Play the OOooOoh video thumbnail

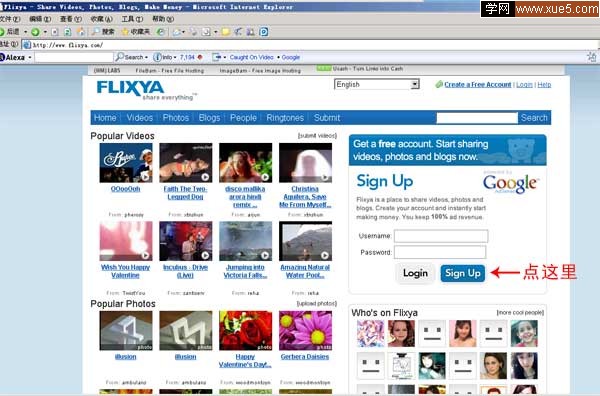(x=126, y=163)
